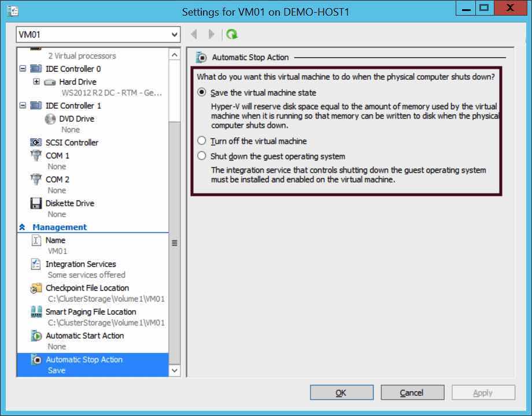Collapse the IDE Controller 1 node
This screenshot has height=416, width=532.
23,105
